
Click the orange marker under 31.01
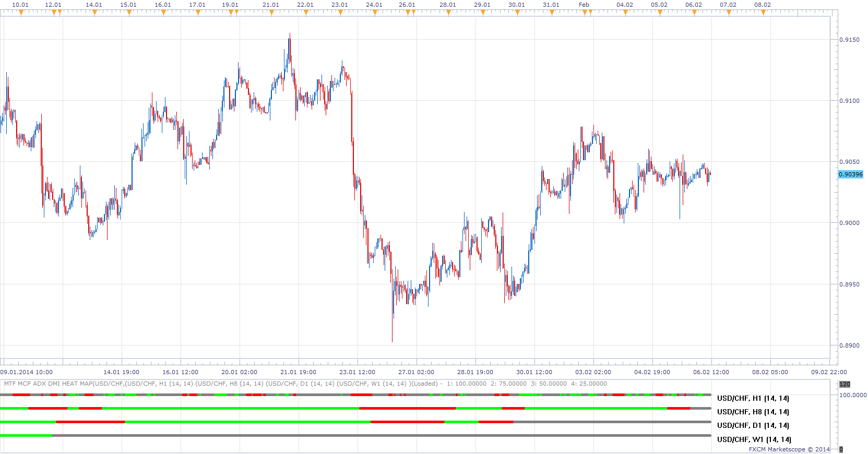(x=552, y=13)
